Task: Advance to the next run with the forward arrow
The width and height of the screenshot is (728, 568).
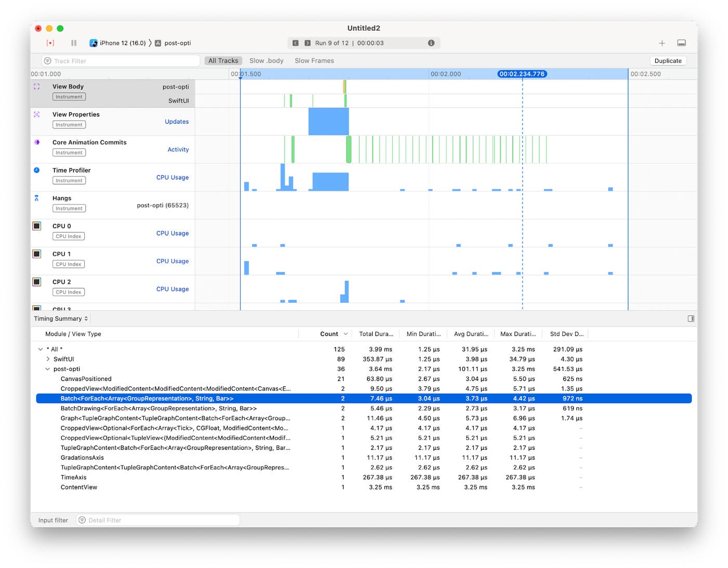Action: click(306, 43)
